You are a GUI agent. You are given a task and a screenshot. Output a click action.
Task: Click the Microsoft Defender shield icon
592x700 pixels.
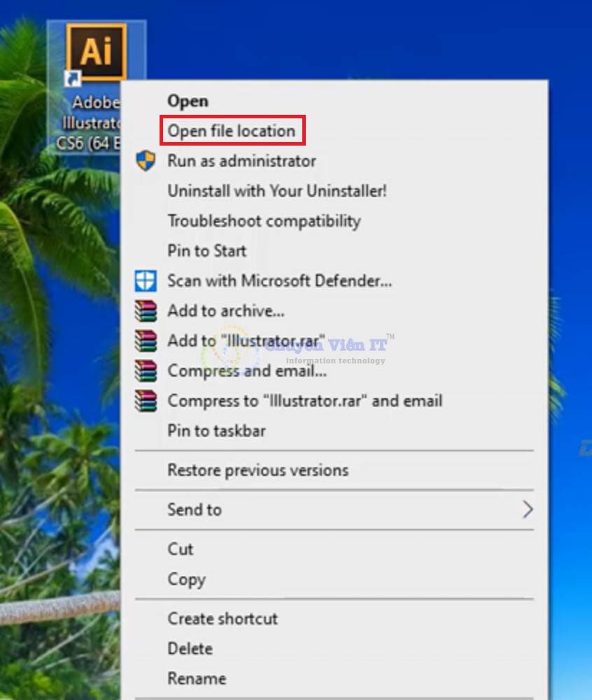click(x=146, y=281)
